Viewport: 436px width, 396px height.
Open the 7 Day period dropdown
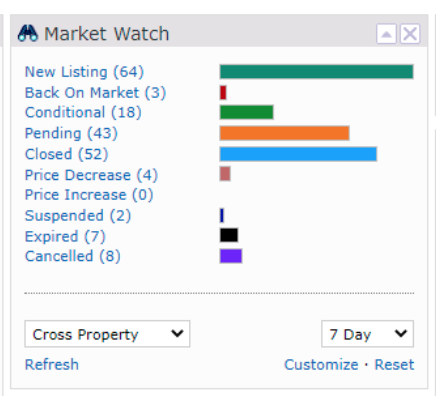[x=367, y=334]
